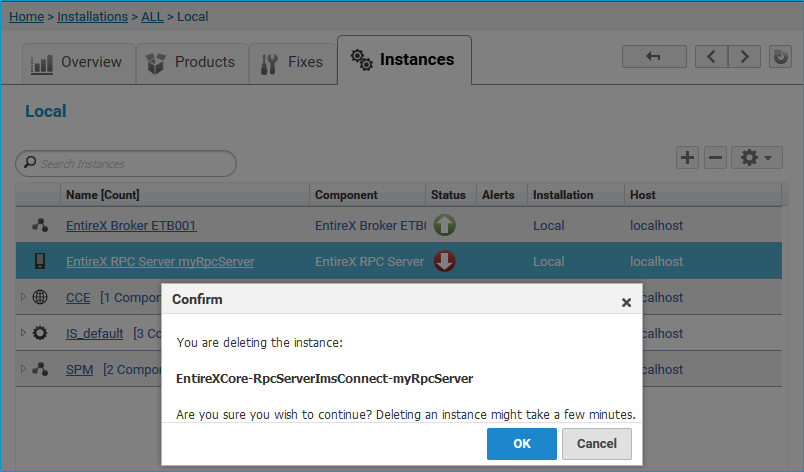Open the EntireX RPC Server myRpcServer link
This screenshot has width=804, height=472.
pyautogui.click(x=160, y=262)
